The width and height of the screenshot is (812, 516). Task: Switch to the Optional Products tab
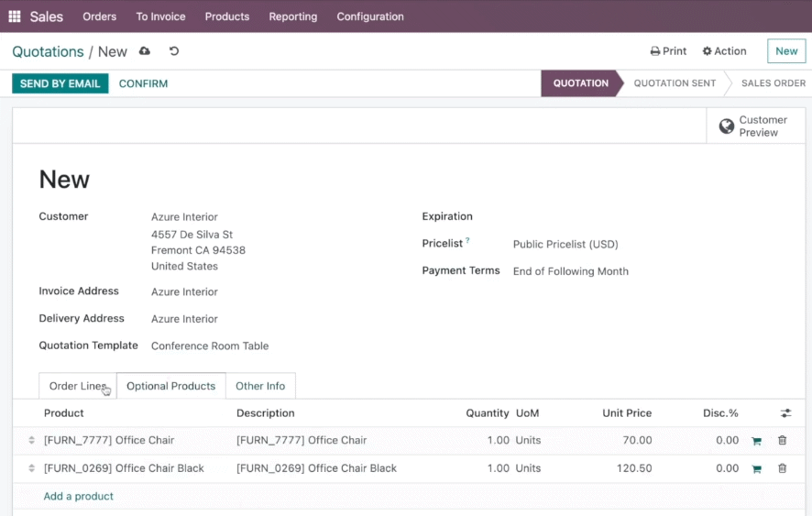170,386
